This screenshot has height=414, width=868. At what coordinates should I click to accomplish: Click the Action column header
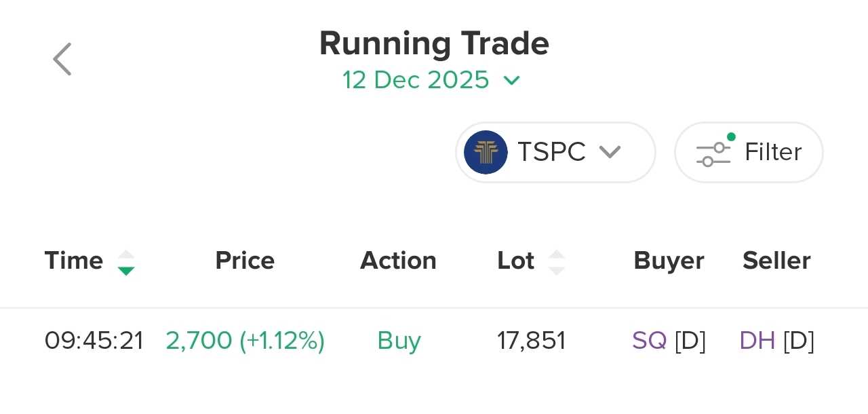coord(398,261)
